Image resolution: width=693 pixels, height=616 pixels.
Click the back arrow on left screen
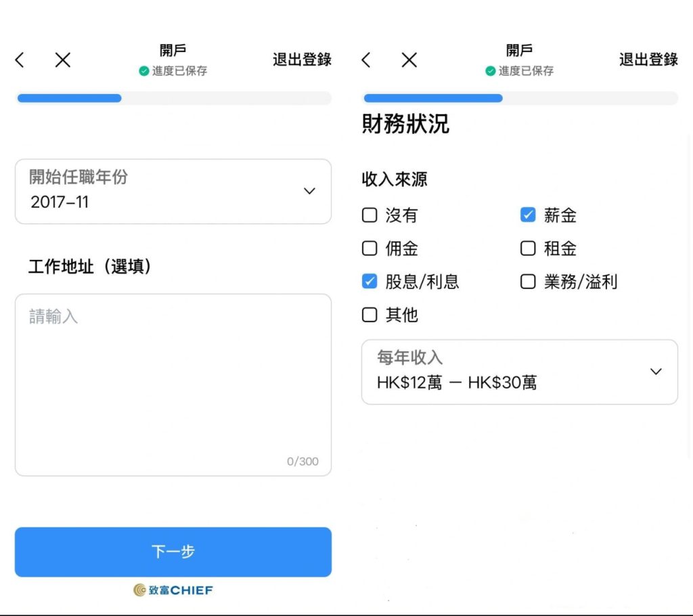[x=20, y=60]
